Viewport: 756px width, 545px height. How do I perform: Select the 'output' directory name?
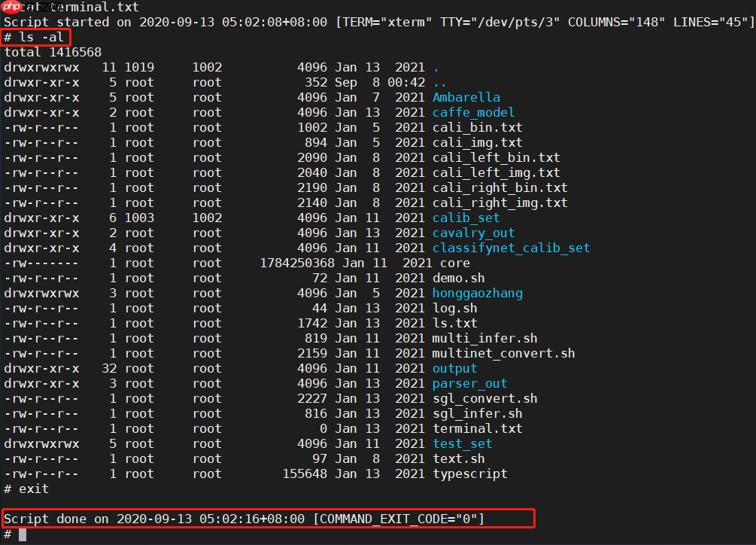click(454, 369)
